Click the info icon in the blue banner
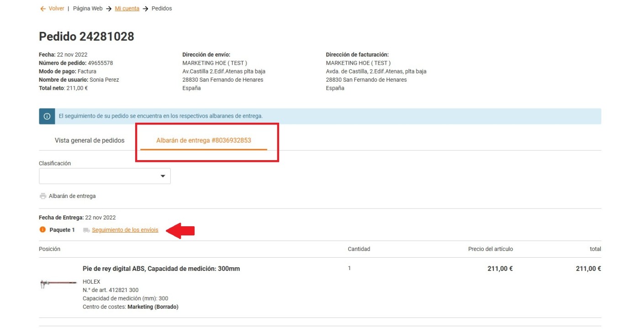This screenshot has width=644, height=333. [47, 116]
